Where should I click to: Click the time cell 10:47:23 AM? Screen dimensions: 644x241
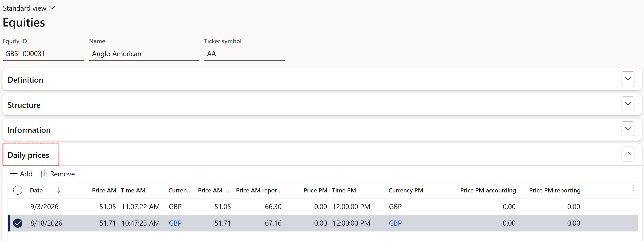click(x=140, y=223)
